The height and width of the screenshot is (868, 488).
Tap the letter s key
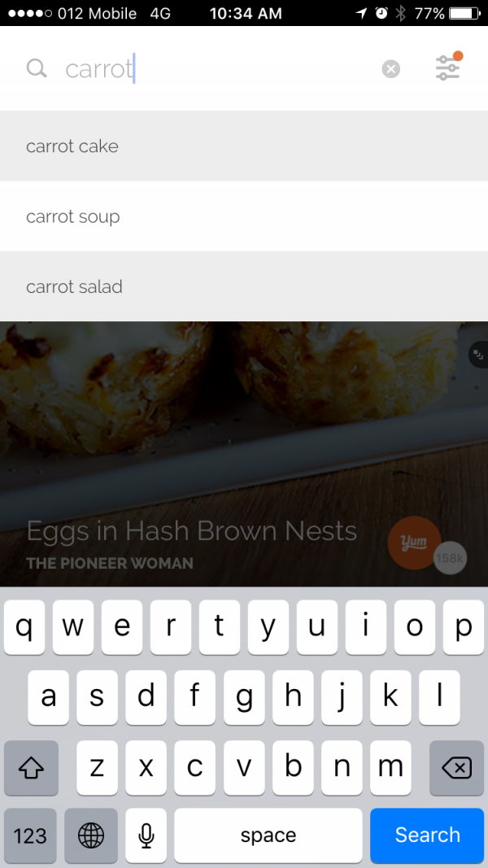click(x=97, y=697)
